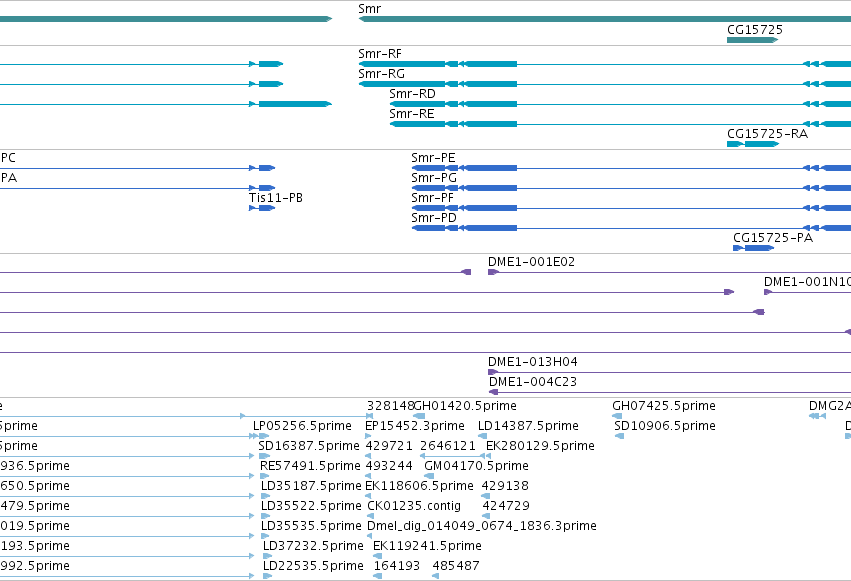Select the LD37232.5prime EST label
This screenshot has height=581, width=851.
point(313,546)
